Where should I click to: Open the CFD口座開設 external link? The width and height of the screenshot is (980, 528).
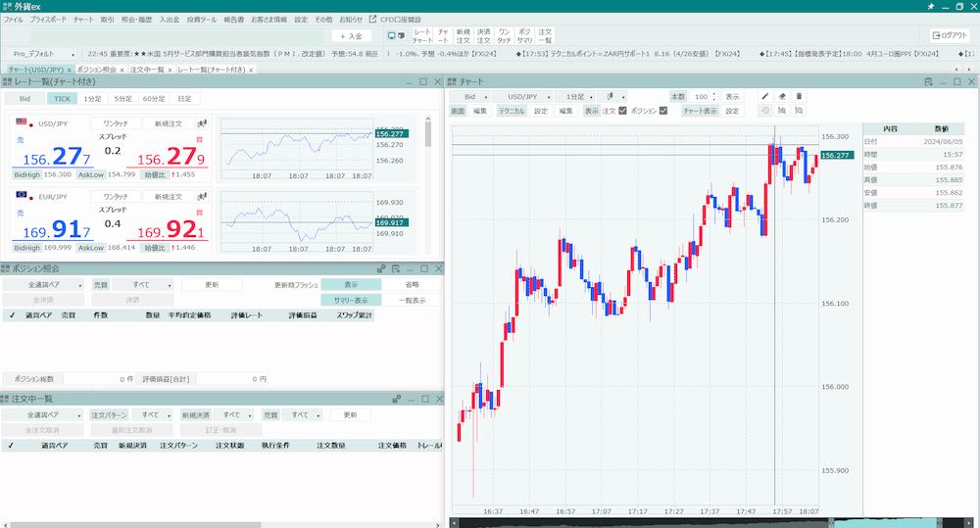[395, 20]
